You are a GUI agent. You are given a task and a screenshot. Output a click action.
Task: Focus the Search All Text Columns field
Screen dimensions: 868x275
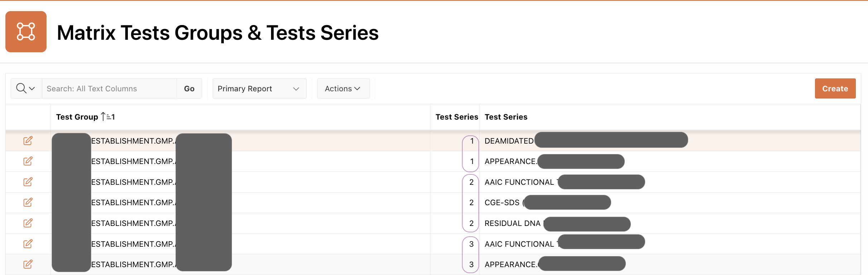point(109,88)
